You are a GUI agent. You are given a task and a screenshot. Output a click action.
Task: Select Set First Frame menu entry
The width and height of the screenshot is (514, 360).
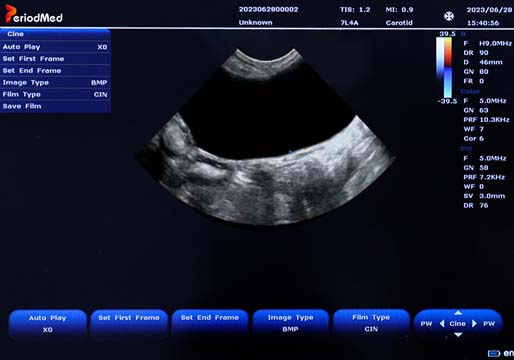coord(55,59)
